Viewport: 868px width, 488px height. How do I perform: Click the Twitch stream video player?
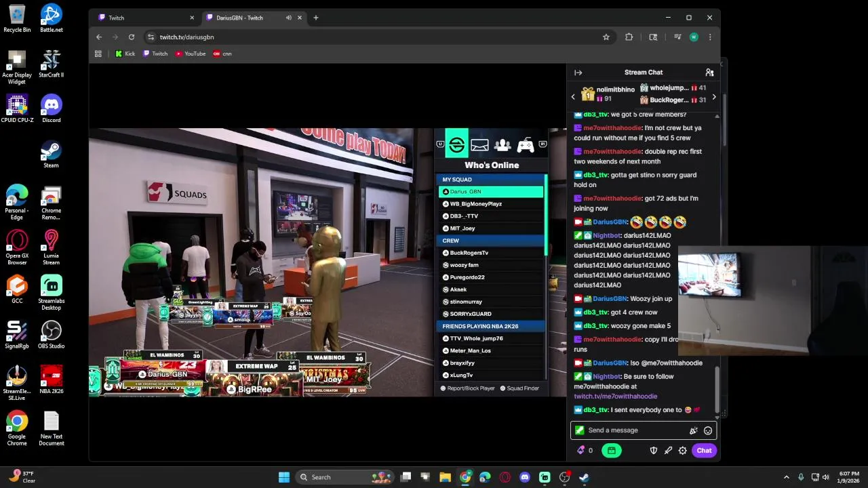pyautogui.click(x=328, y=262)
